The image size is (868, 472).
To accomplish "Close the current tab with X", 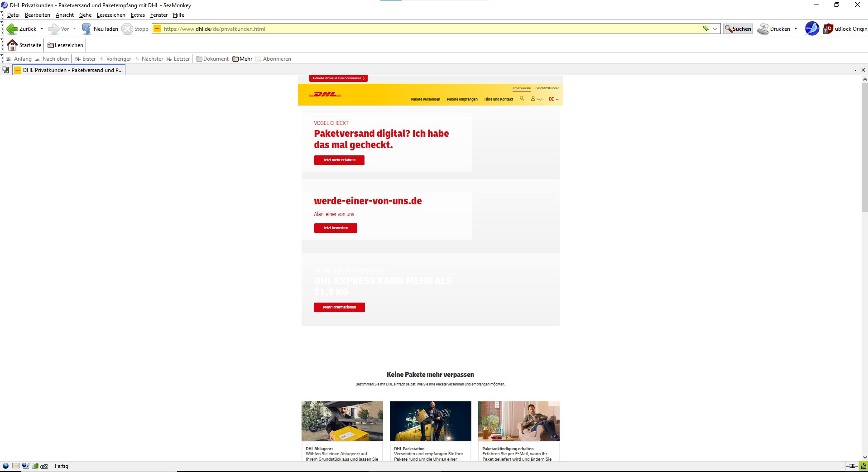I will click(863, 70).
